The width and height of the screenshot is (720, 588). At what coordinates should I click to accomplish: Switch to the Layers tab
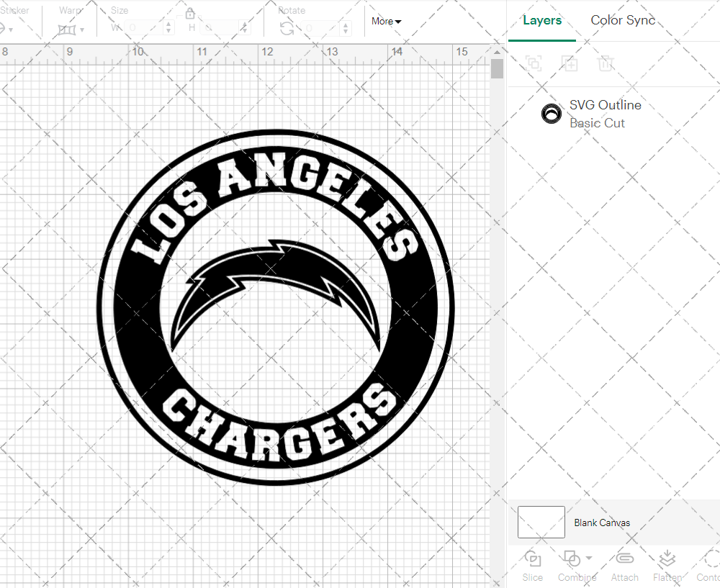pyautogui.click(x=542, y=20)
